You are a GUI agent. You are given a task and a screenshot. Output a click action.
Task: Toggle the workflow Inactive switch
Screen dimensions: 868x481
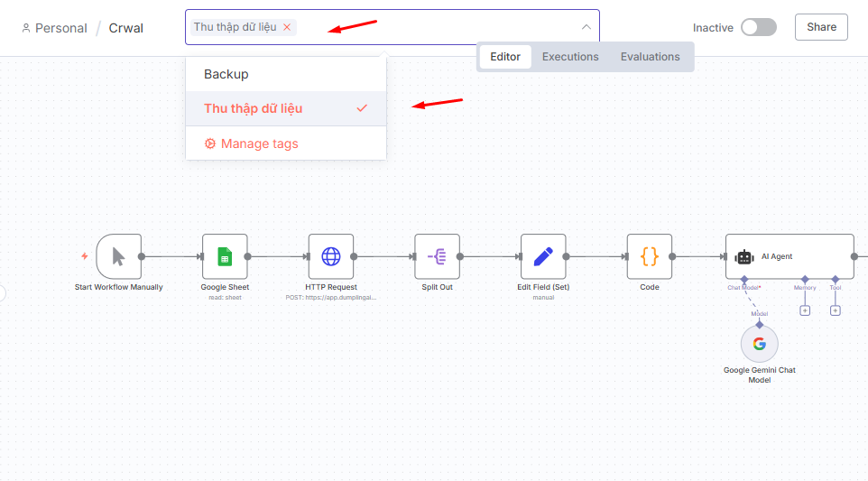coord(759,27)
